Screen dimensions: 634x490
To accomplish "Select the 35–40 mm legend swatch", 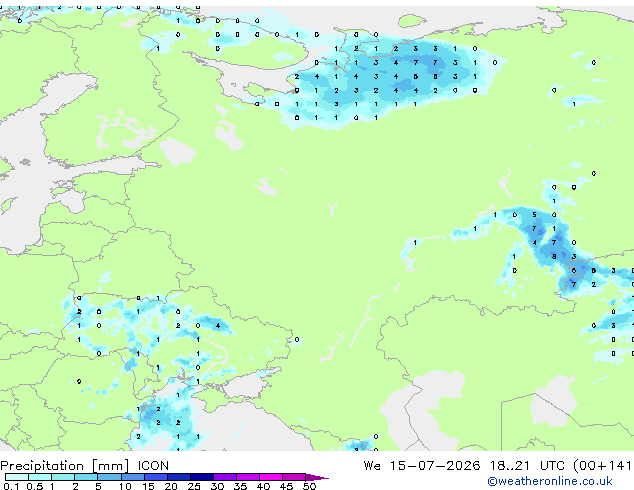I will [x=247, y=477].
